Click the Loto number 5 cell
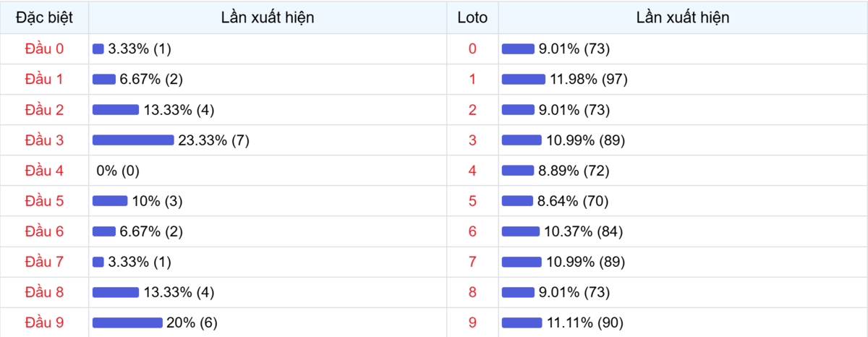Screen dimensions: 868x337 click(472, 201)
